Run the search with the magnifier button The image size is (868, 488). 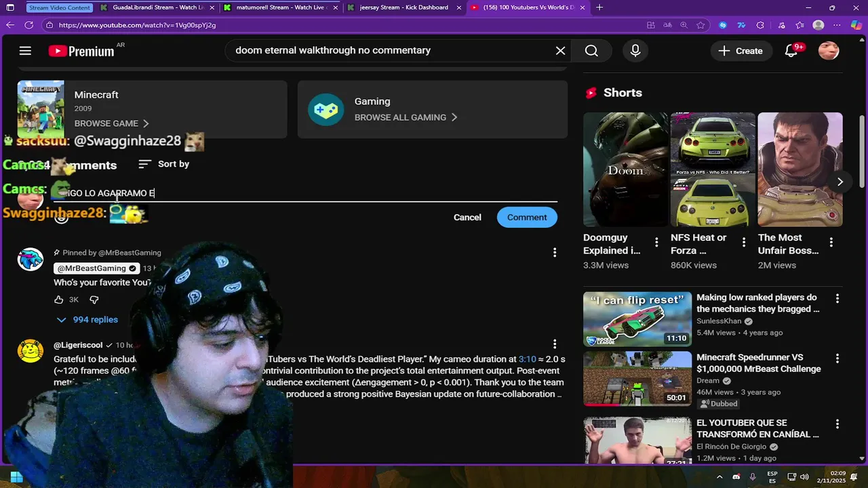point(591,51)
